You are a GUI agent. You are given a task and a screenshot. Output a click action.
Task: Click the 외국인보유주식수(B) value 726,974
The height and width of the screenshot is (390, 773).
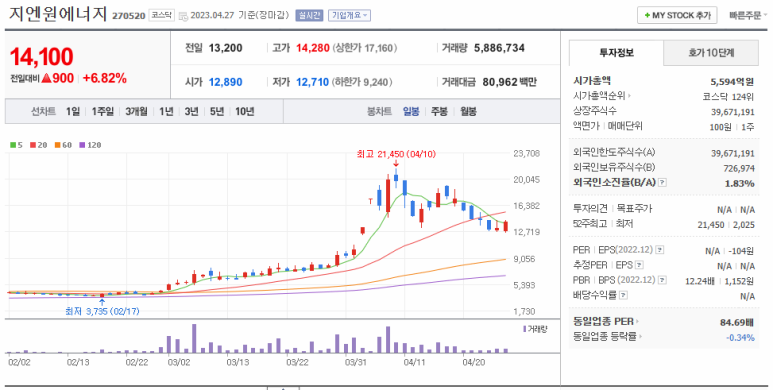tap(739, 169)
